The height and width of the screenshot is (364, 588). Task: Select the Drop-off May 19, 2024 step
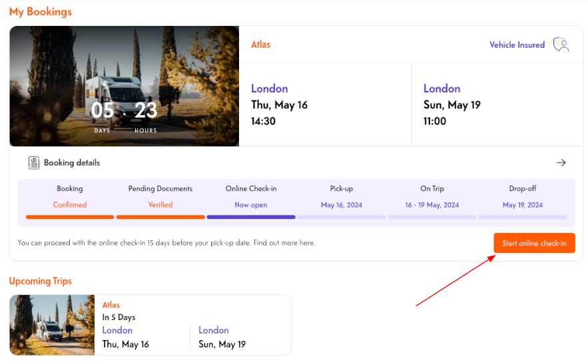[522, 197]
